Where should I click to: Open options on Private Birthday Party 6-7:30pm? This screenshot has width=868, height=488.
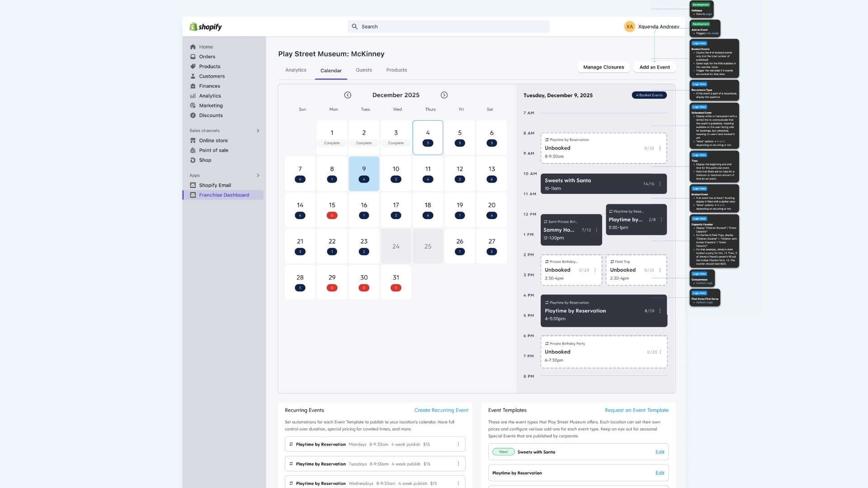(660, 352)
